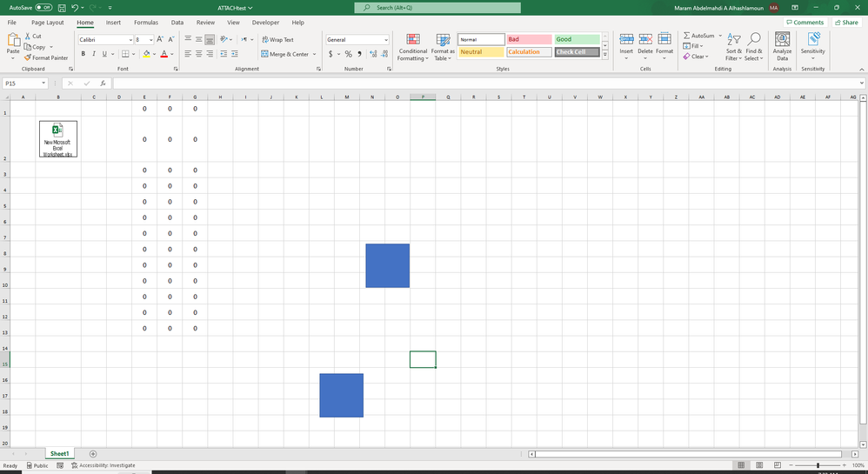Top align cell contents
The height and width of the screenshot is (474, 868).
coord(188,39)
